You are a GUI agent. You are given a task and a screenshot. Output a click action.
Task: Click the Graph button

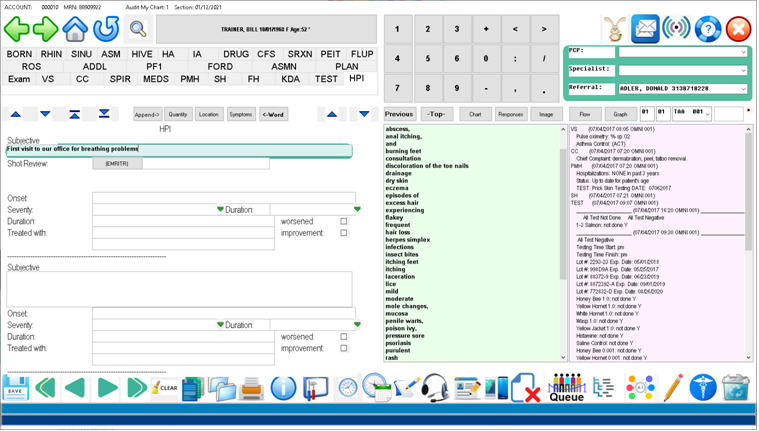click(620, 114)
